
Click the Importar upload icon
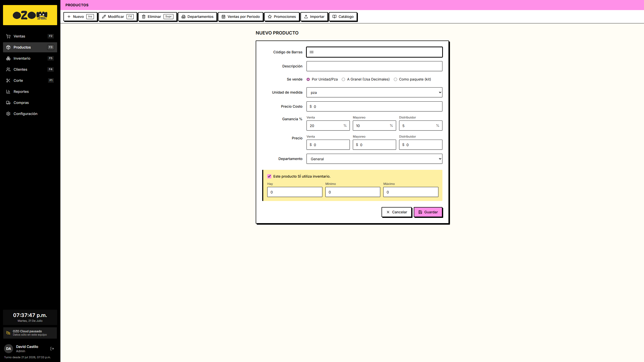306,17
